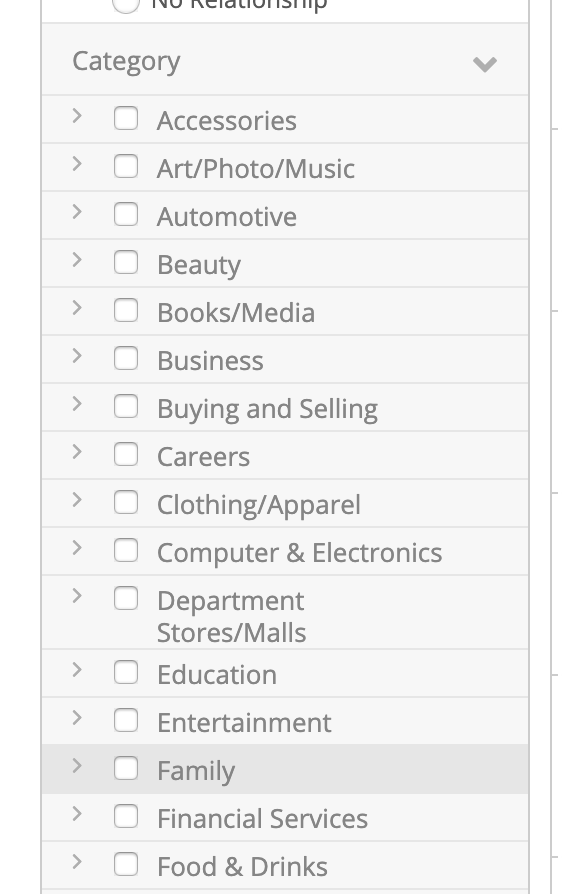Expand the Books/Media category arrow
Screen dimensions: 562x894
click(x=78, y=308)
